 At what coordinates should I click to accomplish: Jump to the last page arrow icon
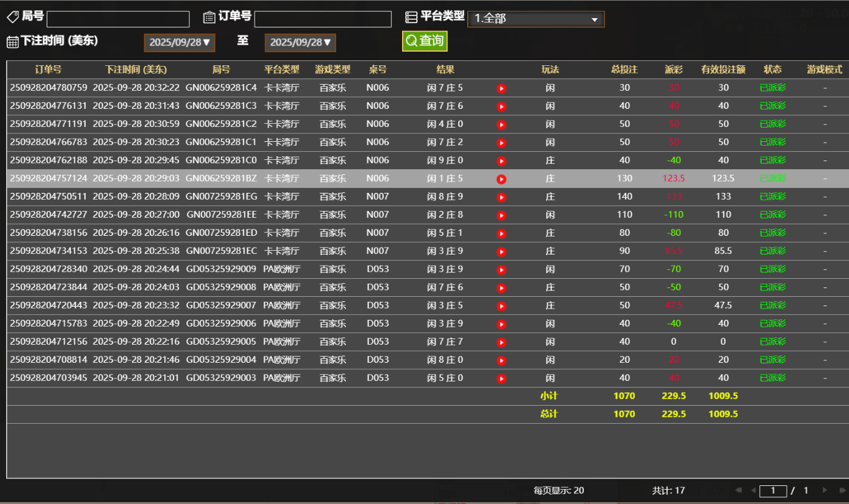(843, 490)
